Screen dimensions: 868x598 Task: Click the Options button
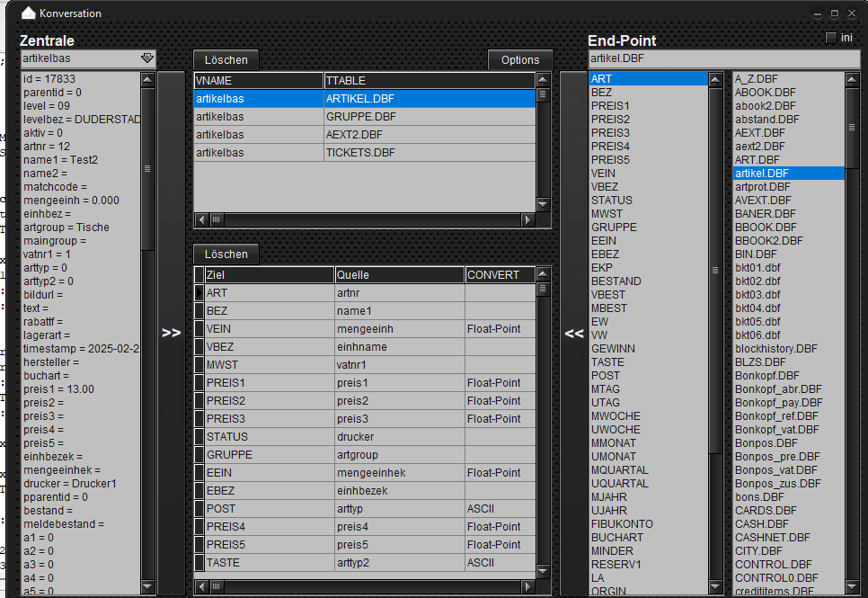pos(520,60)
